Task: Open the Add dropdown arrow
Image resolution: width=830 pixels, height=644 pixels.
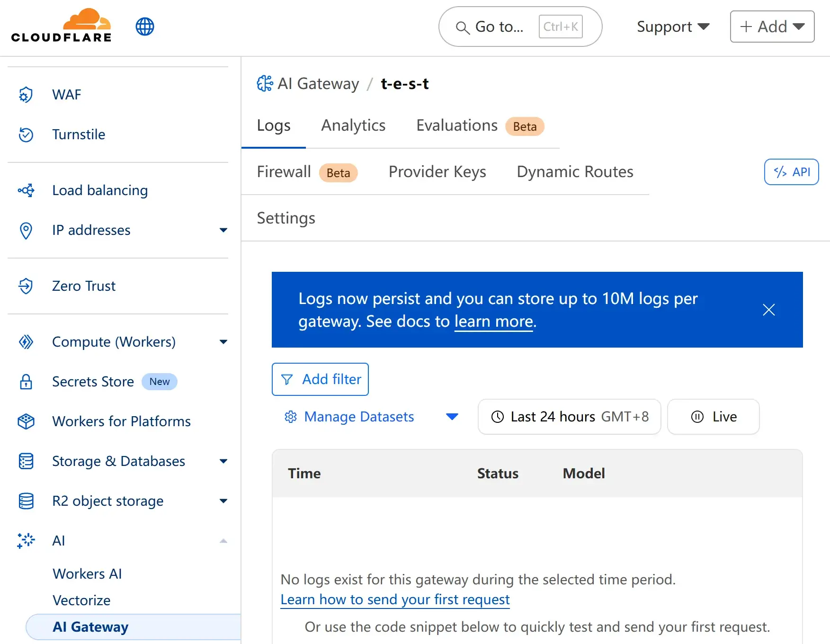Action: tap(799, 27)
